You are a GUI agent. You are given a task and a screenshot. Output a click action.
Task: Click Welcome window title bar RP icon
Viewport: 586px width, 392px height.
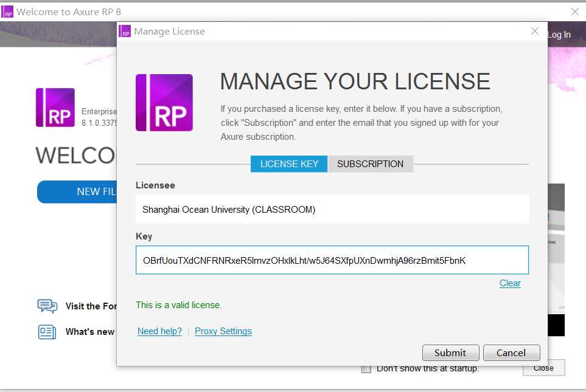(7, 12)
